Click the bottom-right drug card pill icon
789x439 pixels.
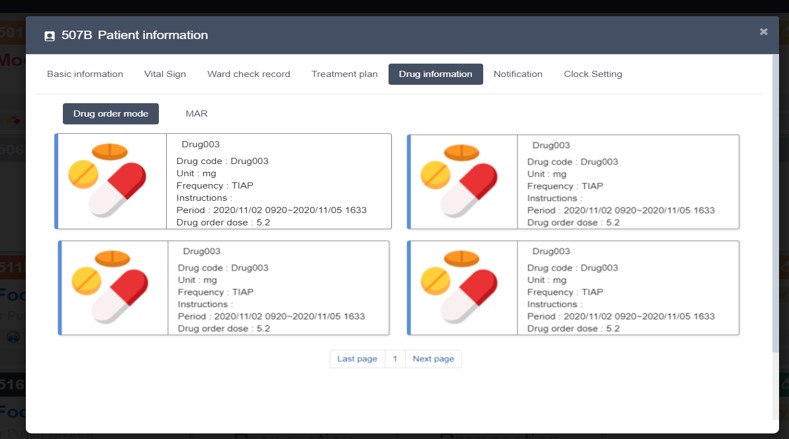point(460,287)
